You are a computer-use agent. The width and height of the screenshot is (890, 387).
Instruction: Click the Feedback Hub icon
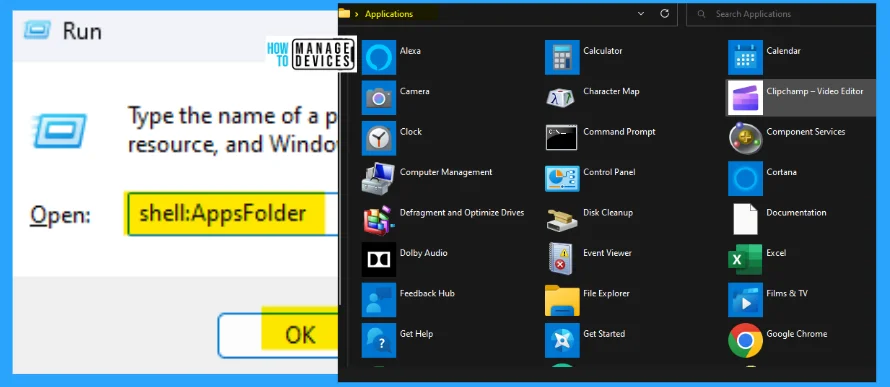pyautogui.click(x=379, y=300)
